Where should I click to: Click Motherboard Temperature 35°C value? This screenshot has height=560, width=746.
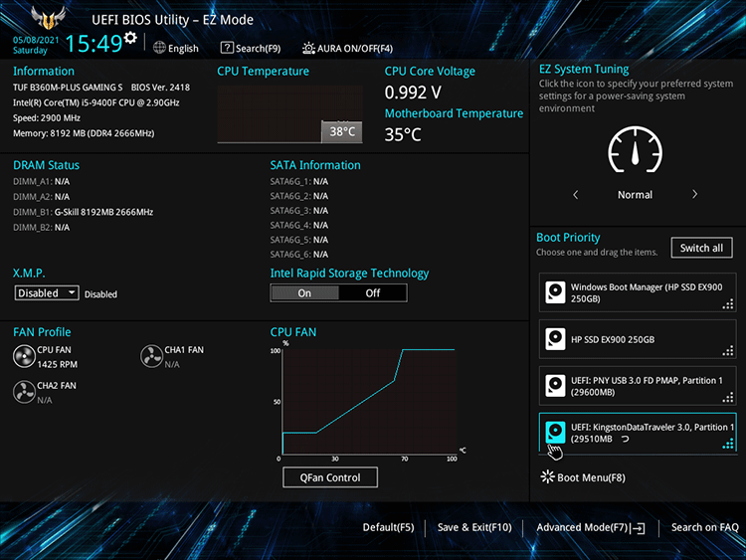pos(403,134)
